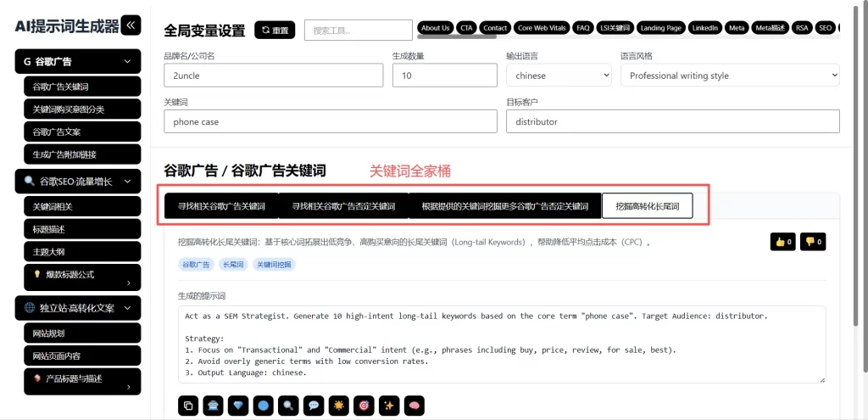
Task: Switch to the 挖掘高转化长尾词 tab
Action: (647, 206)
